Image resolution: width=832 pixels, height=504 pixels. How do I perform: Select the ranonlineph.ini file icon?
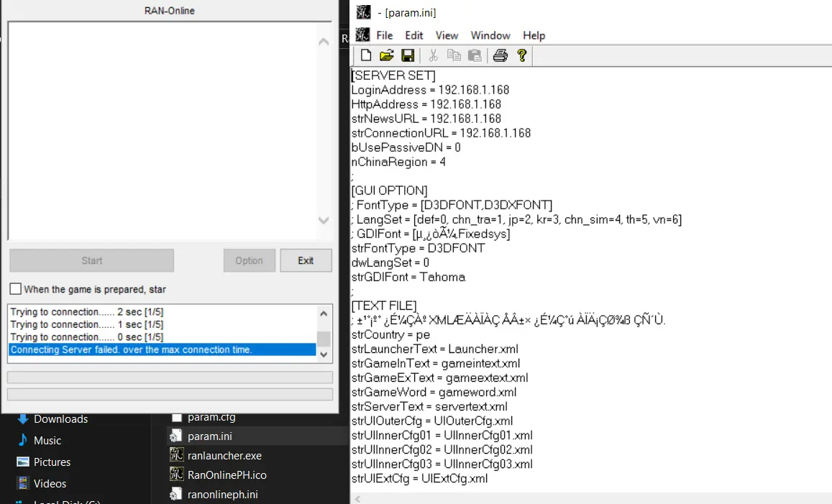coord(175,494)
